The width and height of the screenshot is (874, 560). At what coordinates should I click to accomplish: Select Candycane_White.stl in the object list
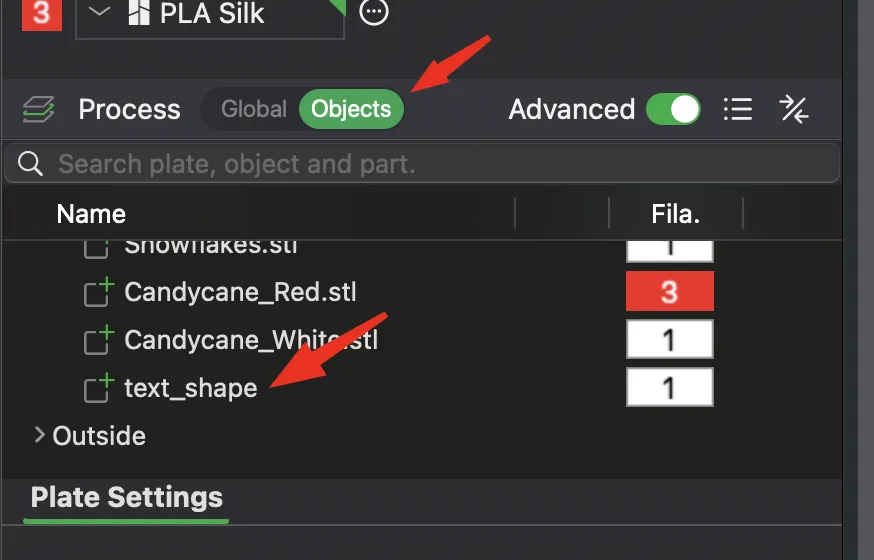[x=251, y=340]
